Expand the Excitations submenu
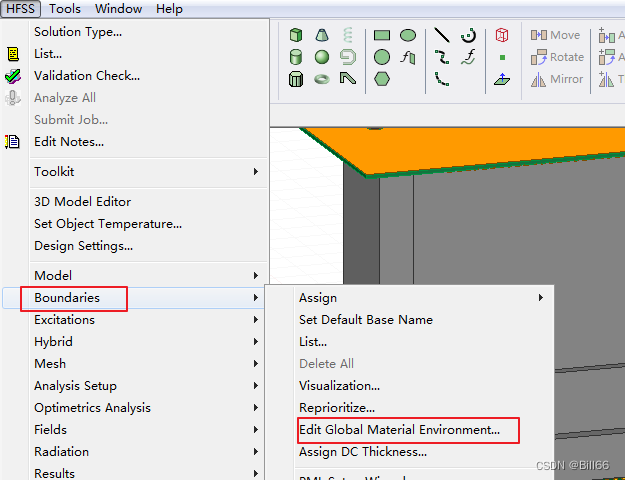The image size is (625, 480). click(x=134, y=320)
